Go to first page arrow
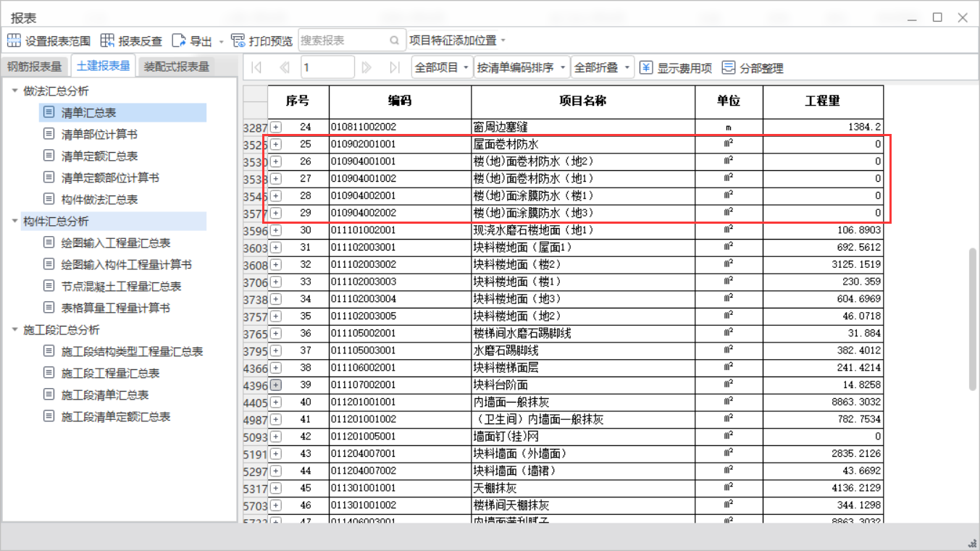980x551 pixels. [x=256, y=68]
